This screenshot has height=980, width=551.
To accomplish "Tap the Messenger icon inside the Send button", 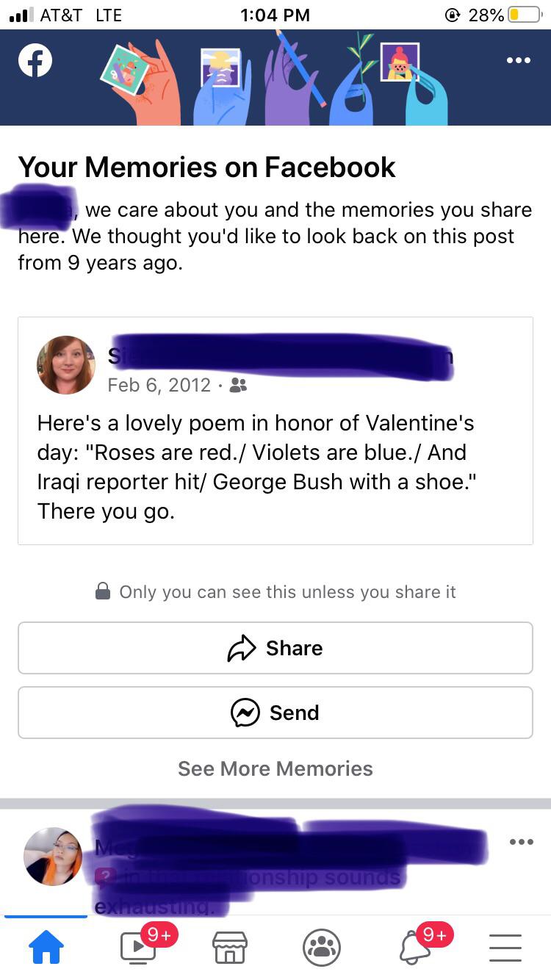I will 245,713.
